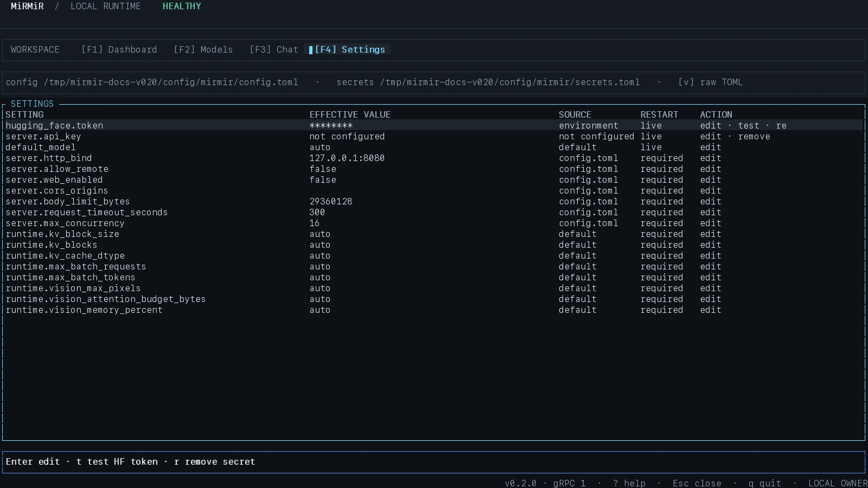Select the runtime.kv_block_size setting name

[62, 234]
